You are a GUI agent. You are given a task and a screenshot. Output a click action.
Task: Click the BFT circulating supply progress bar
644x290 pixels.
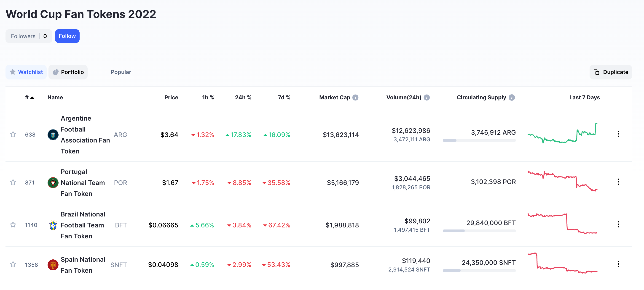pyautogui.click(x=479, y=231)
